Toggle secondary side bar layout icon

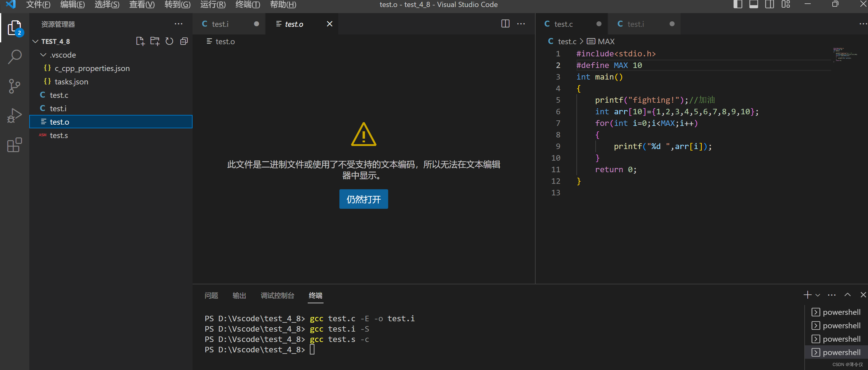click(769, 4)
